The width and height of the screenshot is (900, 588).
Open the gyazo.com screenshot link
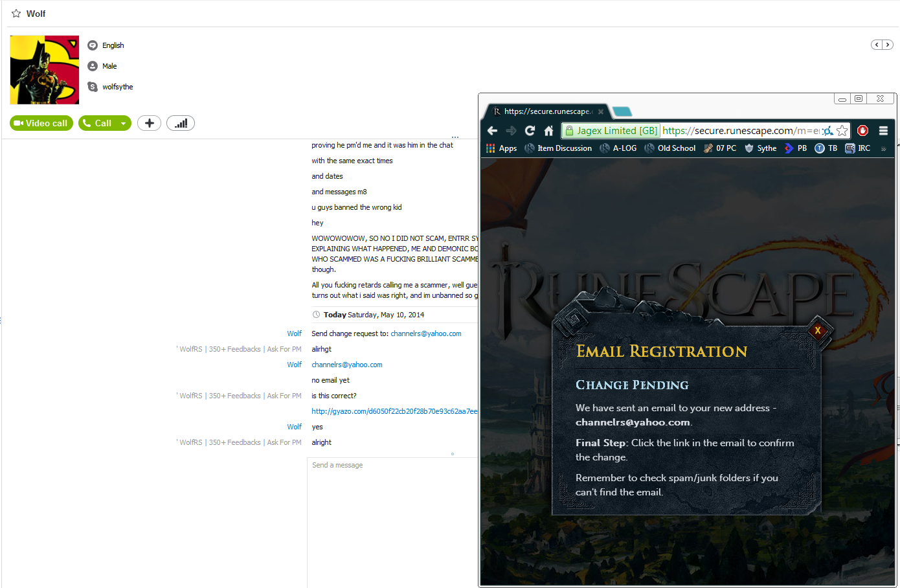[x=394, y=411]
